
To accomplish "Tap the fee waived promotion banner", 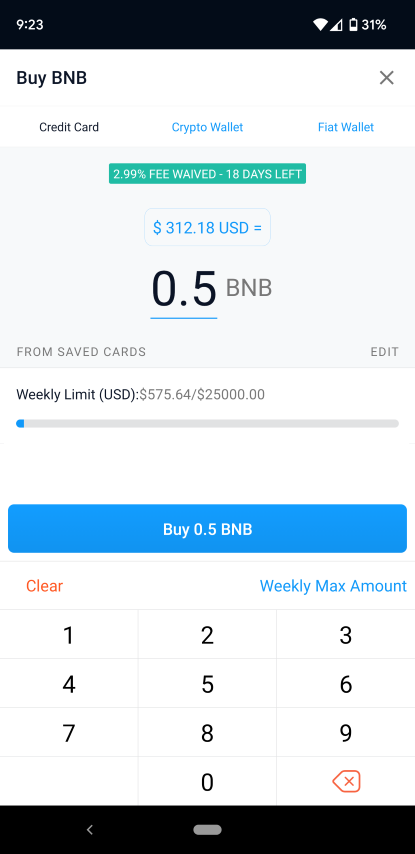I will [208, 174].
